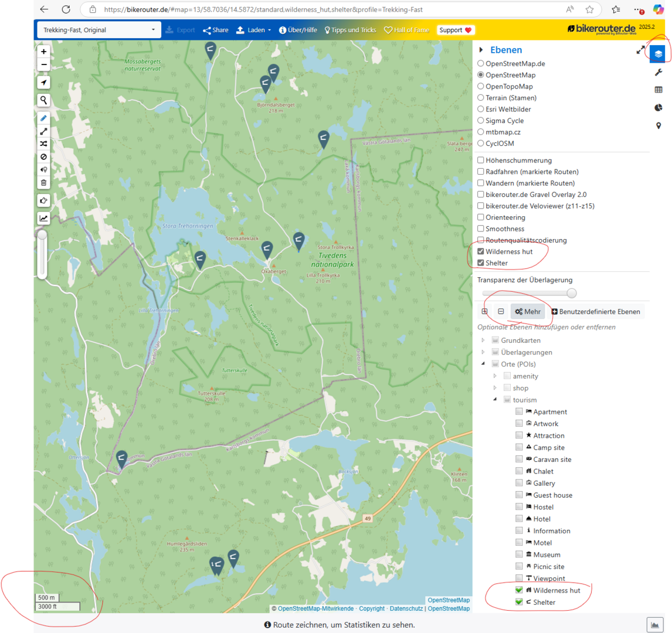The height and width of the screenshot is (633, 672).
Task: Open the pie chart analysis sidebar tab
Action: click(659, 108)
